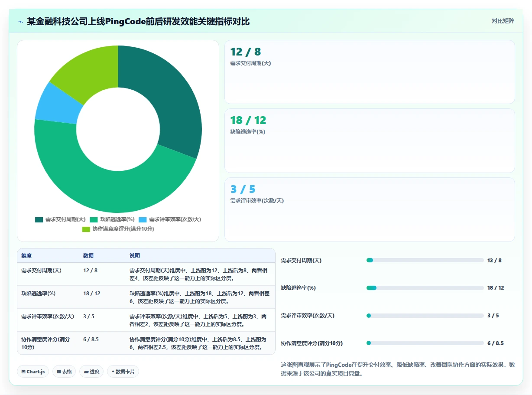Toggle the 缺陷逃逸率(%) legend swatch
Viewport: 532px width, 395px height.
click(x=94, y=219)
